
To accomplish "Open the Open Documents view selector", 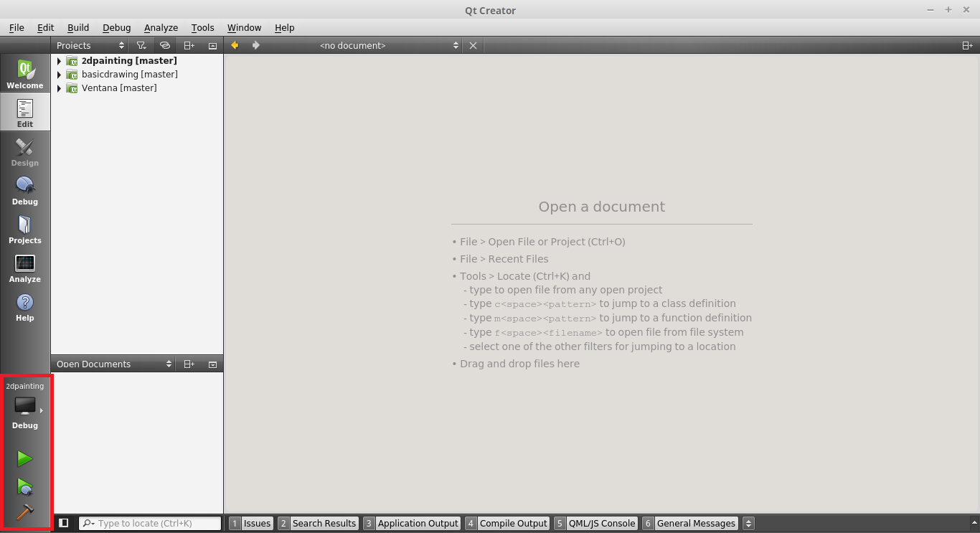I will click(x=113, y=364).
